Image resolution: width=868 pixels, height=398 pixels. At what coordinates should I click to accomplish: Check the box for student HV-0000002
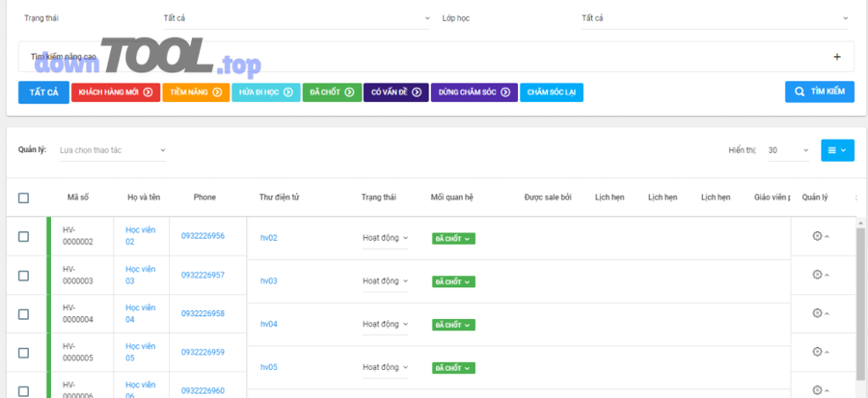[x=24, y=236]
